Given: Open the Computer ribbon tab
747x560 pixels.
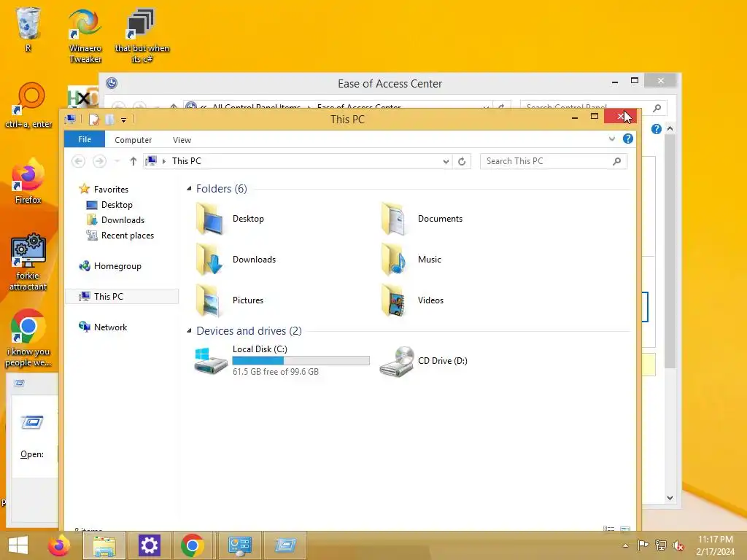Looking at the screenshot, I should click(133, 140).
